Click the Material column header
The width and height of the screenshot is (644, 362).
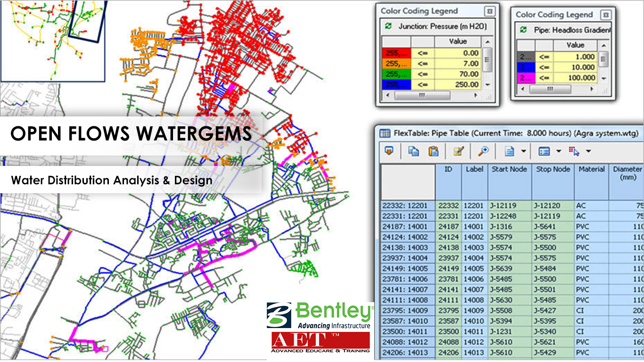tap(591, 169)
